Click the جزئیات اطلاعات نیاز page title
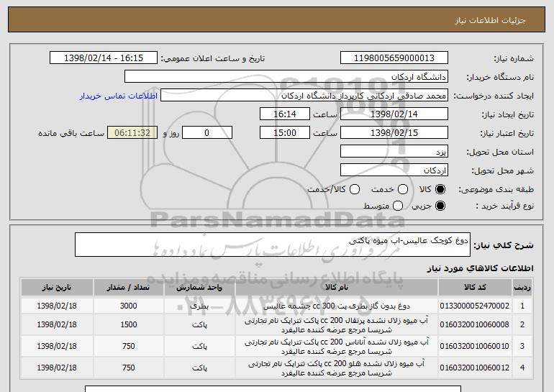 click(x=490, y=20)
